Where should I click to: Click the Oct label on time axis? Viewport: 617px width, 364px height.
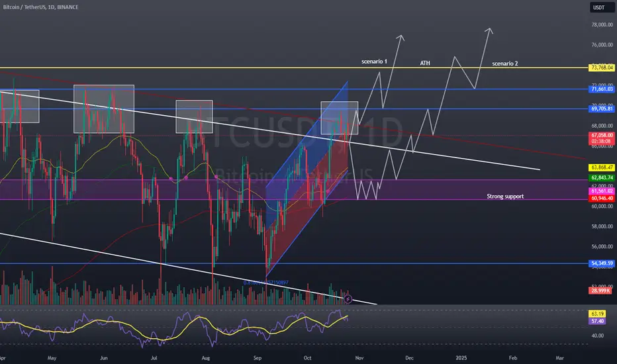[307, 358]
